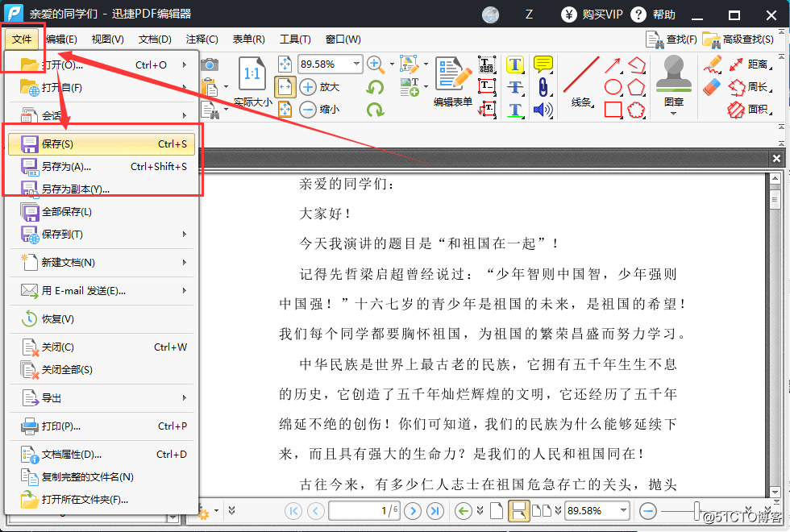790x532 pixels.
Task: Click the zoom out 缩小 button
Action: tap(320, 109)
